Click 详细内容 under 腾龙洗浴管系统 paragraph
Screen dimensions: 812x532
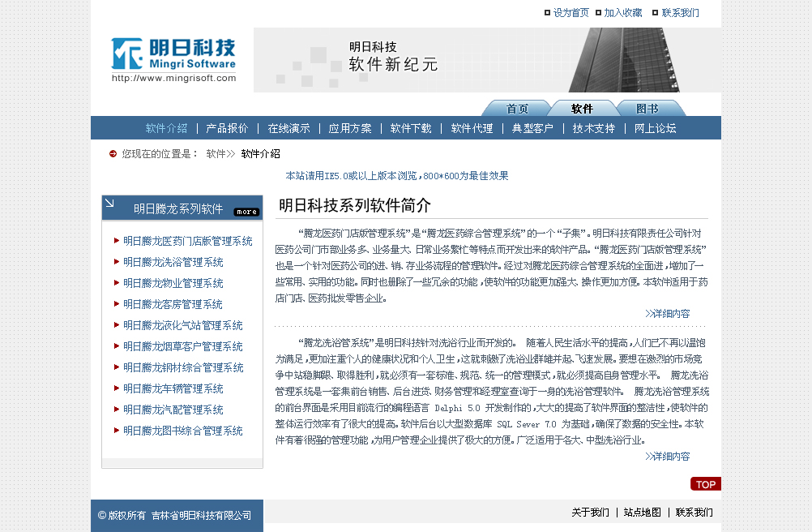click(668, 457)
